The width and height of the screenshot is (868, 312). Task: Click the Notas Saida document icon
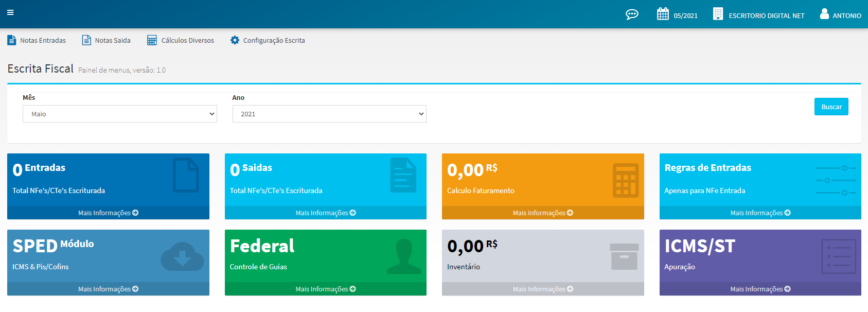pyautogui.click(x=86, y=40)
